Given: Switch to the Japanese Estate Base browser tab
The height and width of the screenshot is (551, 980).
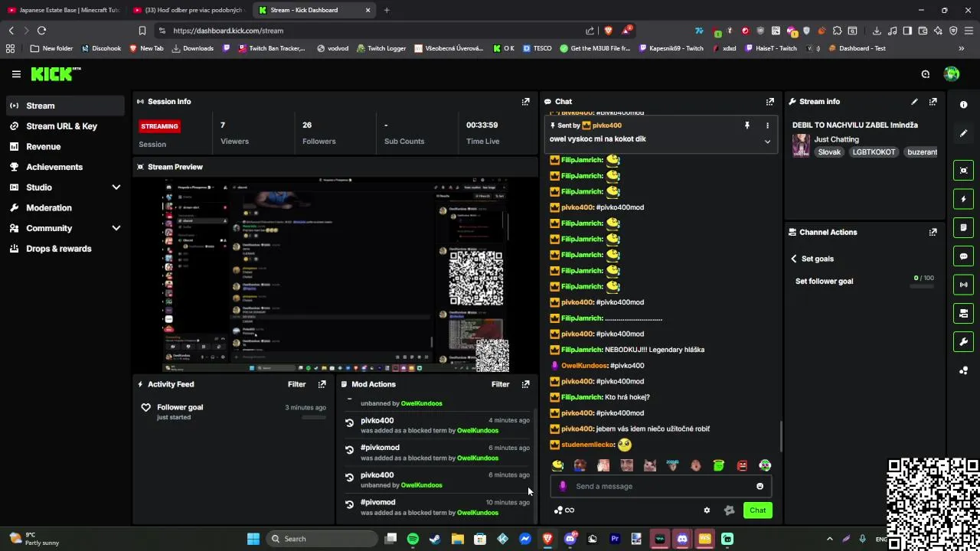Looking at the screenshot, I should [x=63, y=10].
